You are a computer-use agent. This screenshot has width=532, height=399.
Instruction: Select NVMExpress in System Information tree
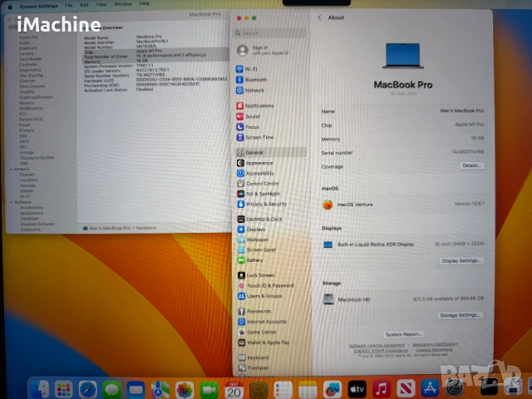[x=31, y=108]
